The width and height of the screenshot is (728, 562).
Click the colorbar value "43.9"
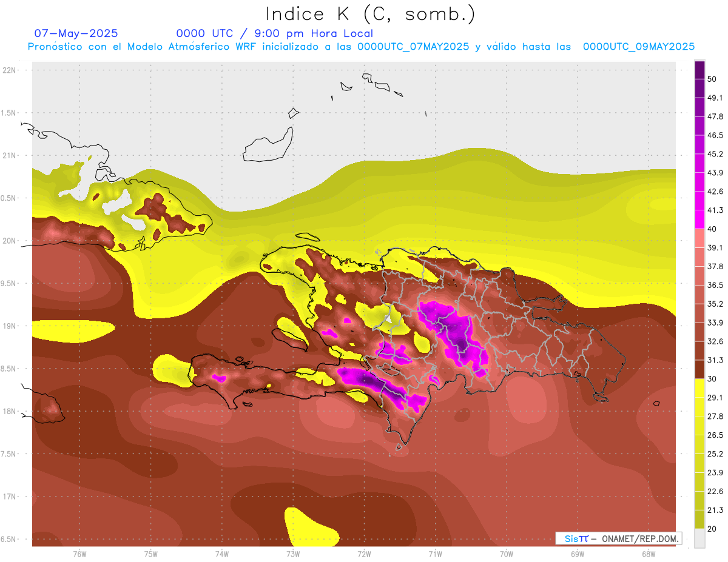(715, 173)
